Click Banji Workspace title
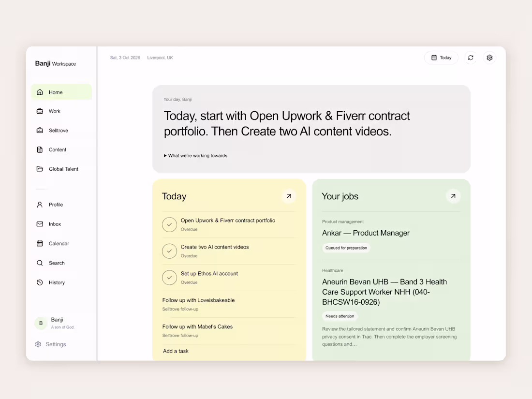The height and width of the screenshot is (399, 532). tap(55, 63)
